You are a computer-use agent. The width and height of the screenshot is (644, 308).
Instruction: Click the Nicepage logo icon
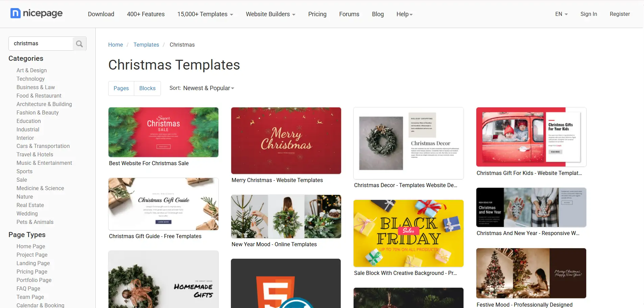click(16, 13)
